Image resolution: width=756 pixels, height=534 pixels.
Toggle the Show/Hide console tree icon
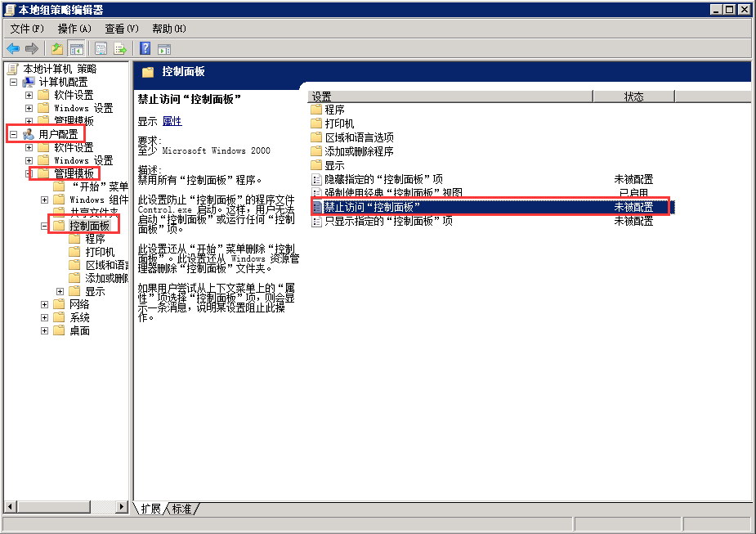(76, 49)
